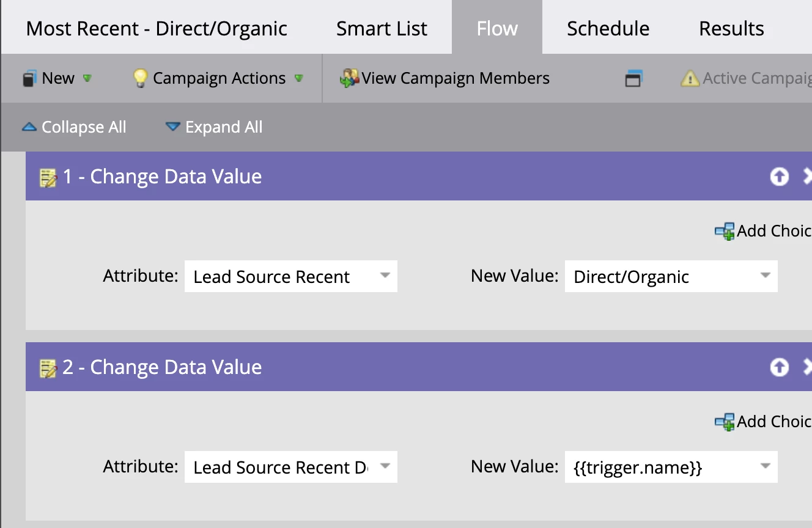Click the Campaign Actions lightbulb icon
The width and height of the screenshot is (812, 528).
141,78
